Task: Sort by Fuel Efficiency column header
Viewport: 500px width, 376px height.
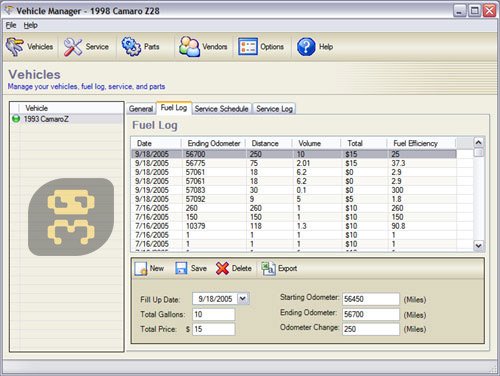Action: [x=421, y=143]
